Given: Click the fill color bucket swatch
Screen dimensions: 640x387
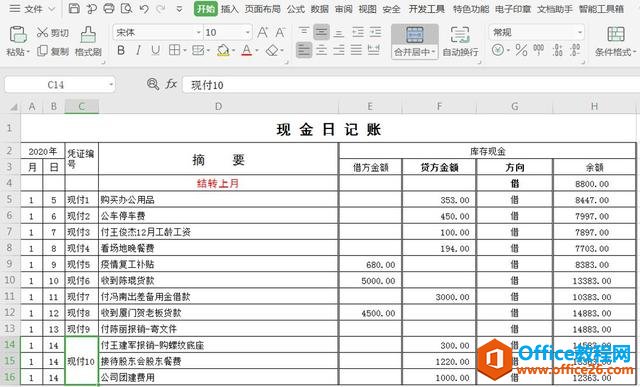Looking at the screenshot, I should 223,51.
